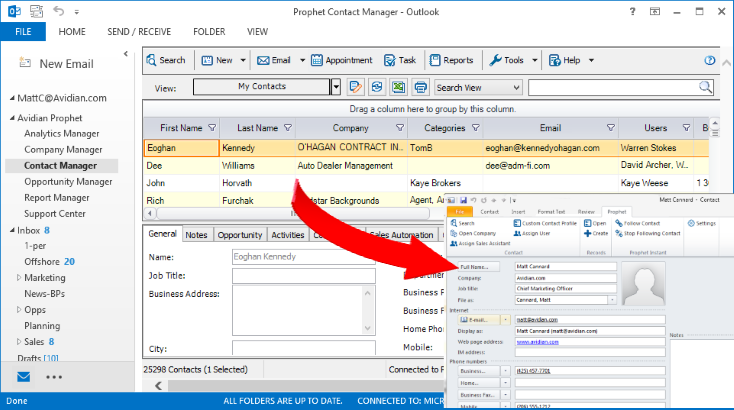Screen dimensions: 734x410
Task: Click the Search toolbar icon
Action: (x=166, y=60)
